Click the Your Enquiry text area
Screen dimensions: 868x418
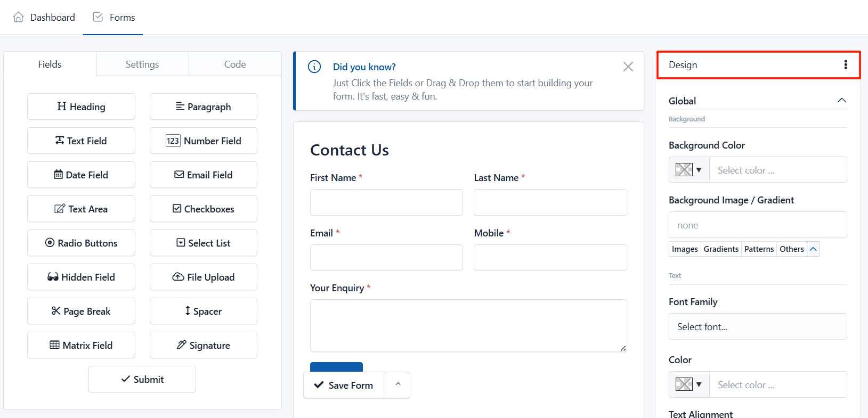pyautogui.click(x=468, y=325)
